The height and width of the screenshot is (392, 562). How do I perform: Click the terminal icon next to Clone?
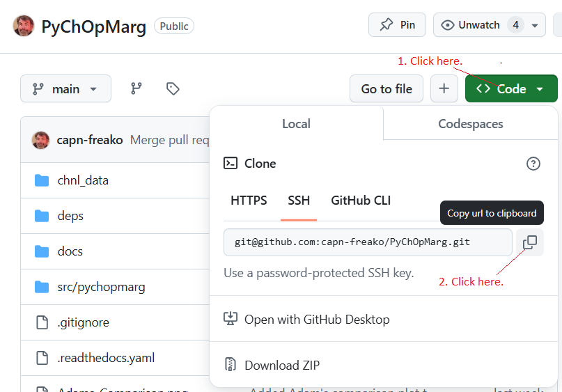point(230,163)
